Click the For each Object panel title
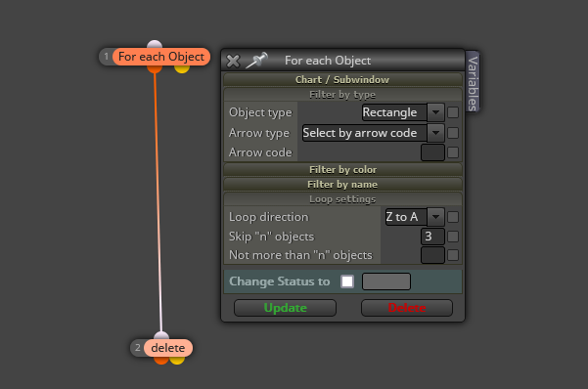The image size is (588, 389). point(328,61)
